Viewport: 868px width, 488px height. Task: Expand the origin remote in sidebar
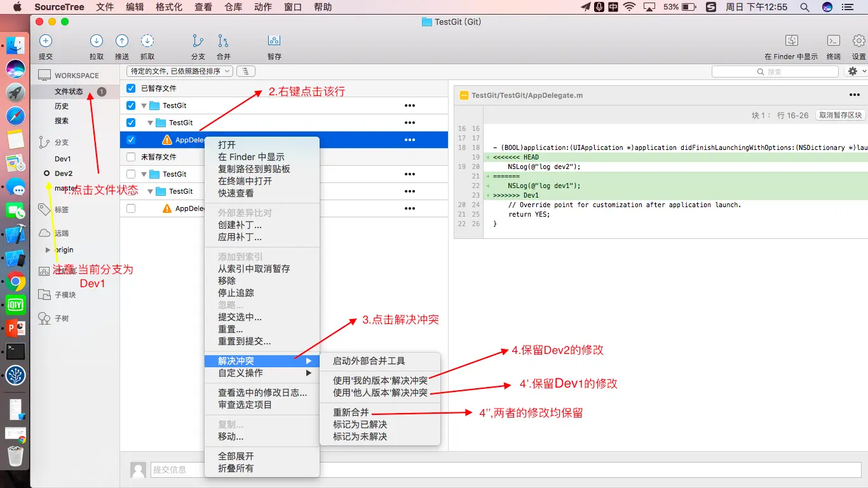48,250
